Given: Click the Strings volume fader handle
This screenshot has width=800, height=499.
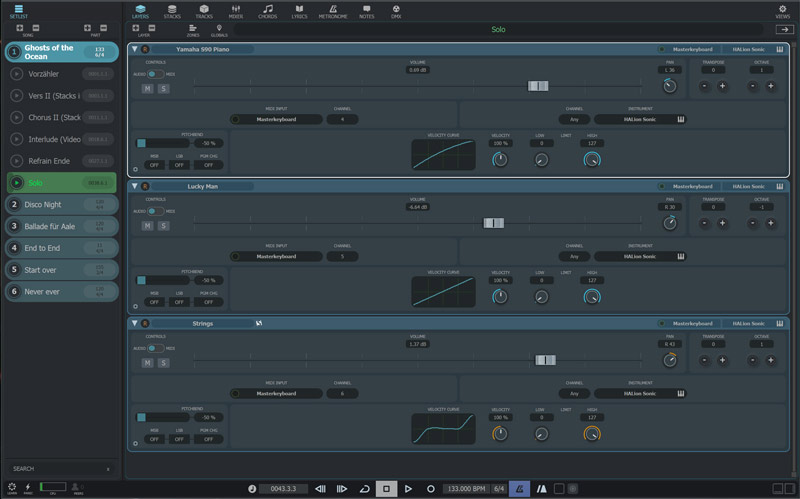Looking at the screenshot, I should (x=545, y=361).
